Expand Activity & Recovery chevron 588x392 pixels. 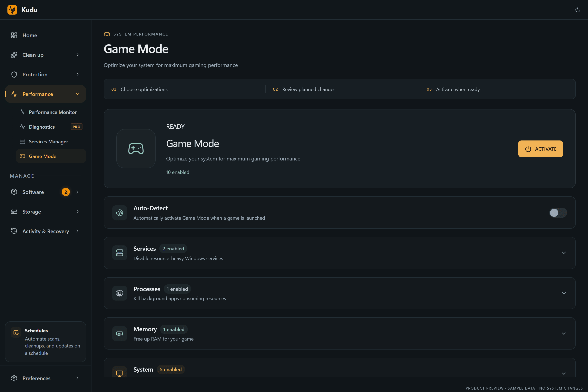78,231
